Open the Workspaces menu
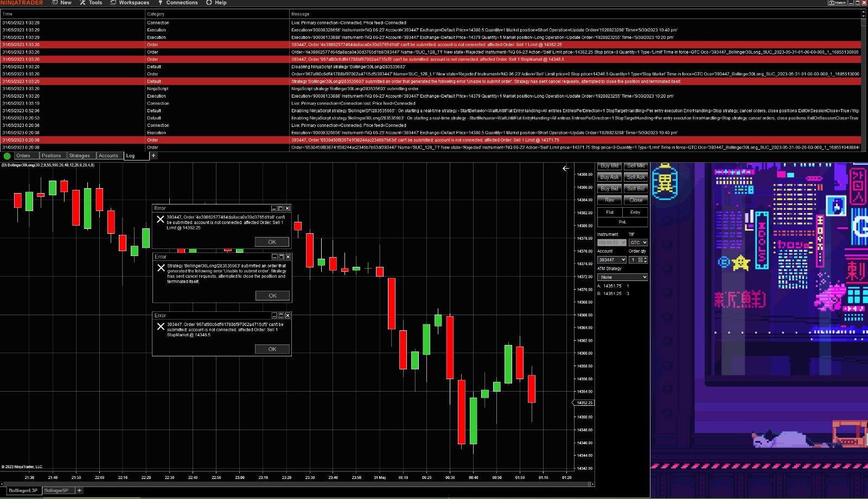The image size is (868, 499). coord(134,3)
